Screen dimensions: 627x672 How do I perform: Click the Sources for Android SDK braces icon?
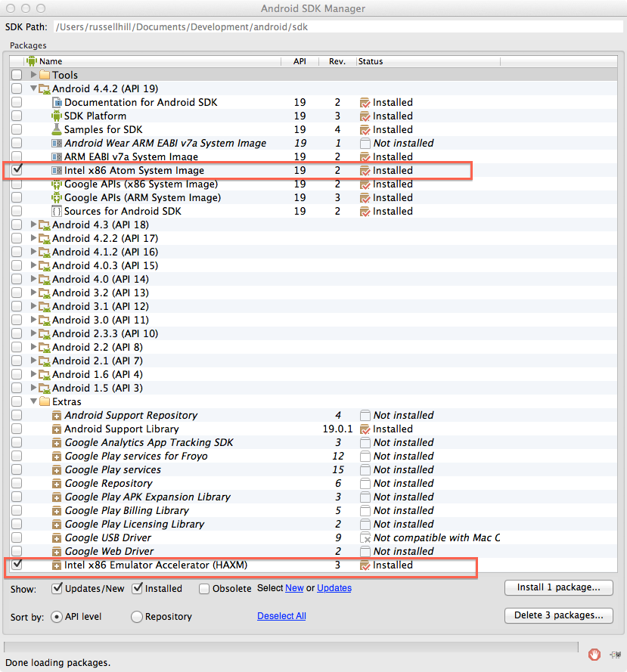57,212
